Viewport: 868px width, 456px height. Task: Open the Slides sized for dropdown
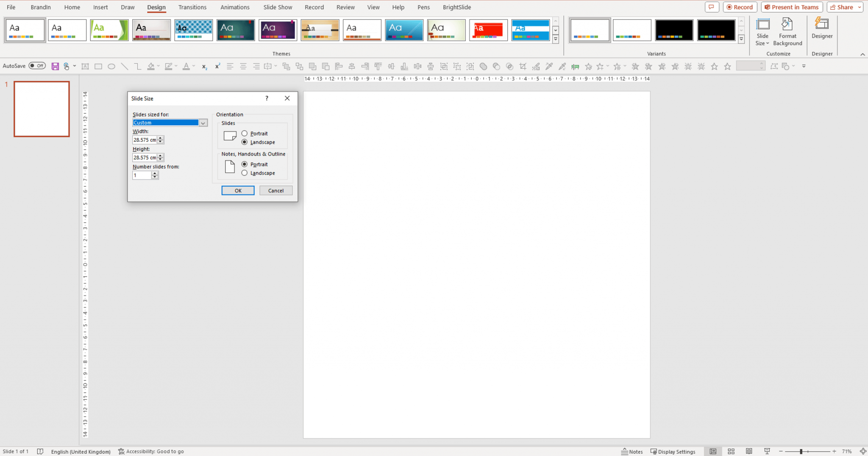click(203, 123)
